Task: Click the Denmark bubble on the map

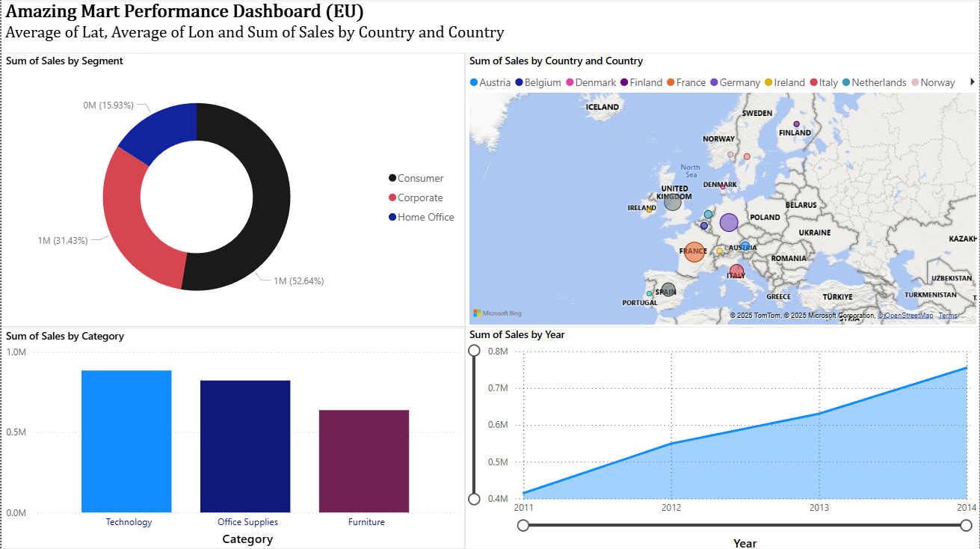Action: coord(722,188)
